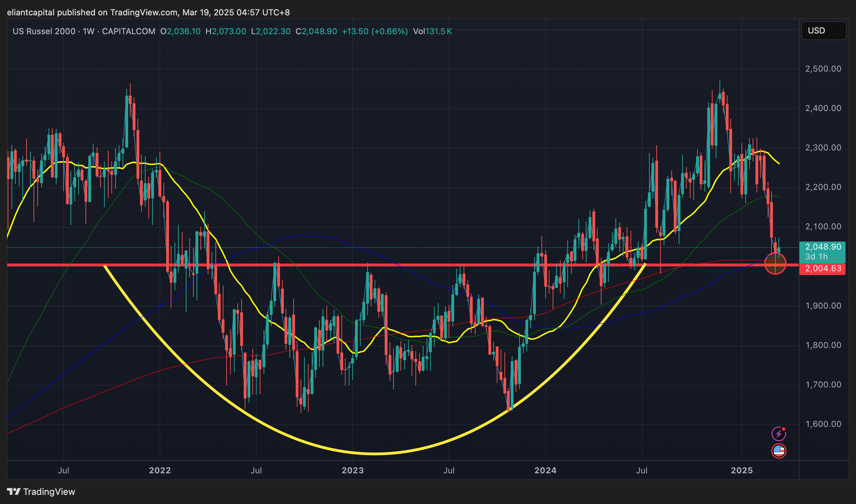Viewport: 856px width, 504px height.
Task: Click the 2025 label on the time axis
Action: (x=742, y=470)
